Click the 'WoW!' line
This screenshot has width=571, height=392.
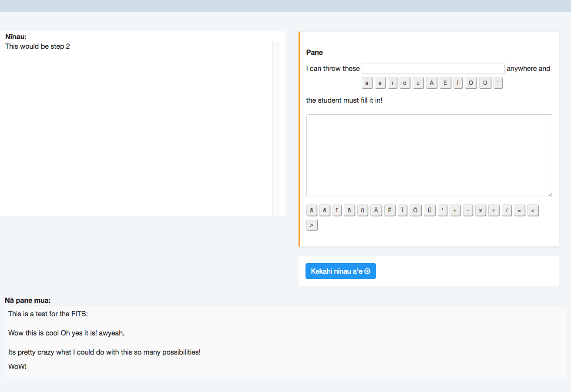click(17, 366)
